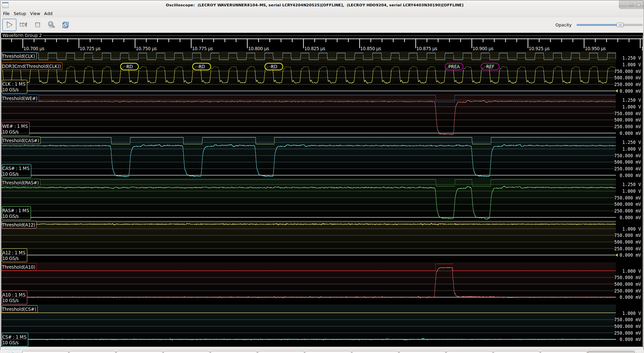644x353 pixels.
Task: Click the 10.700 µs timeline label
Action: [x=34, y=49]
